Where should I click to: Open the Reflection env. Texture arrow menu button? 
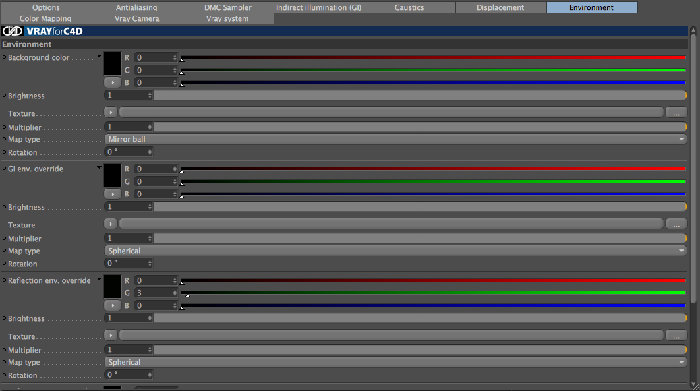110,335
